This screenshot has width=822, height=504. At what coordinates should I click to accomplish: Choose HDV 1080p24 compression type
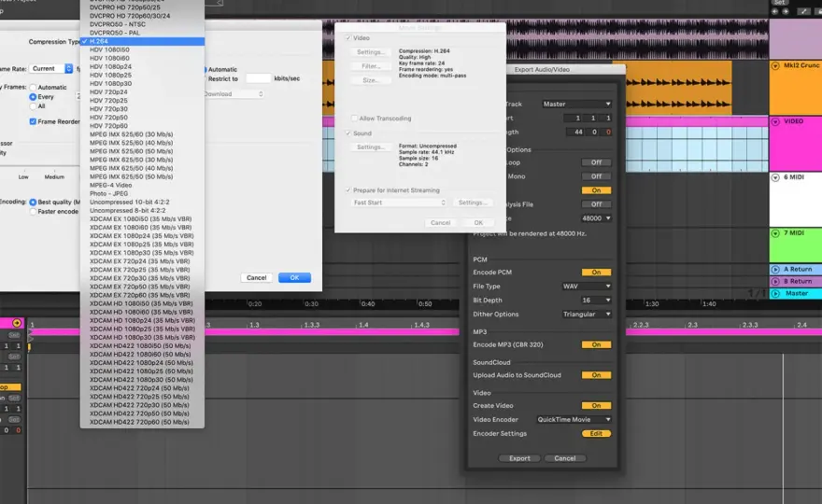click(x=142, y=67)
